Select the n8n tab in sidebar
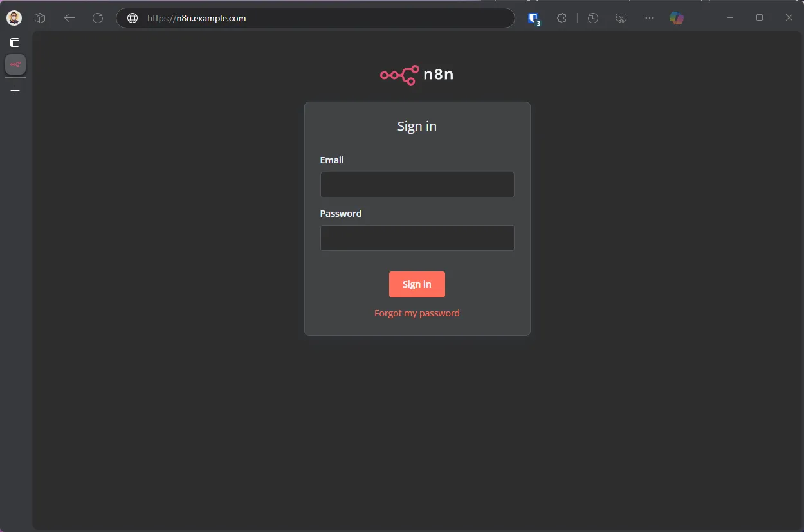 [x=15, y=64]
